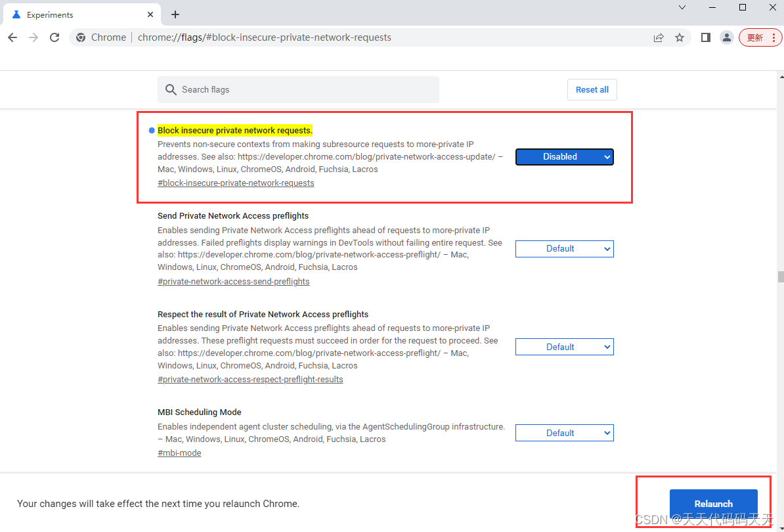Open a new tab with plus button
784x532 pixels.
click(x=175, y=14)
